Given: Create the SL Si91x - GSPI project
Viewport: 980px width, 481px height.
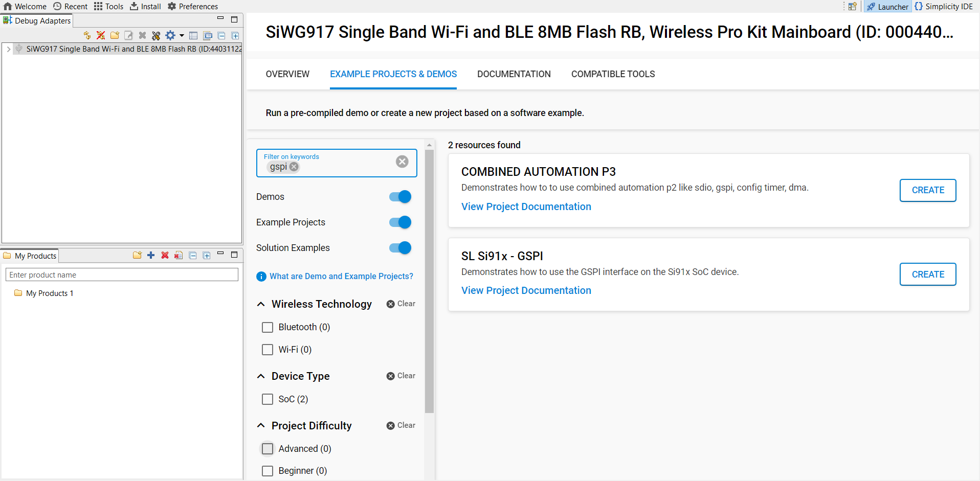Looking at the screenshot, I should [x=927, y=274].
